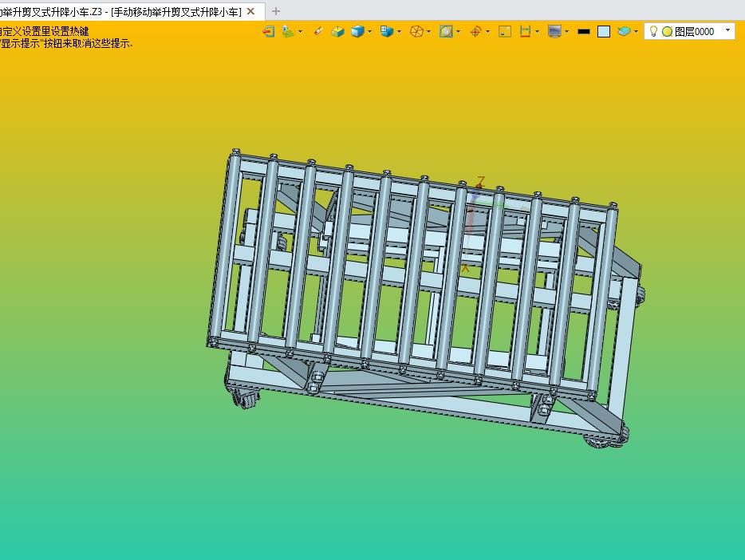Click the yellow square view extents icon
The width and height of the screenshot is (745, 560).
point(505,31)
